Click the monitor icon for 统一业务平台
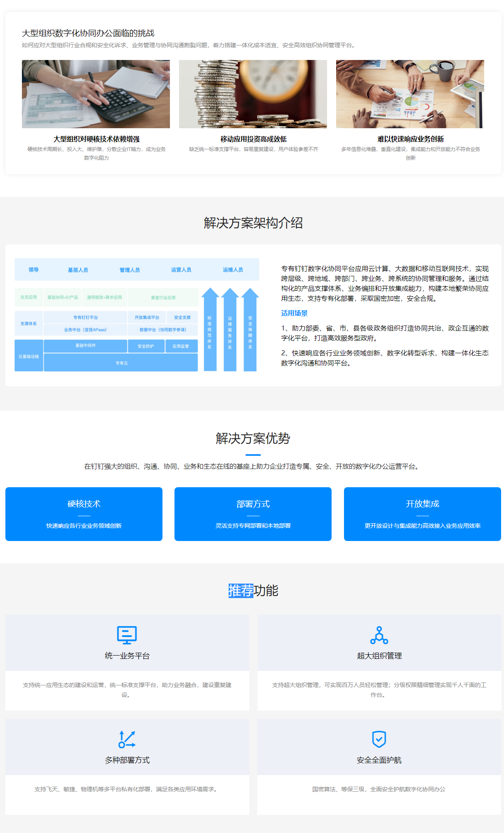 click(127, 635)
